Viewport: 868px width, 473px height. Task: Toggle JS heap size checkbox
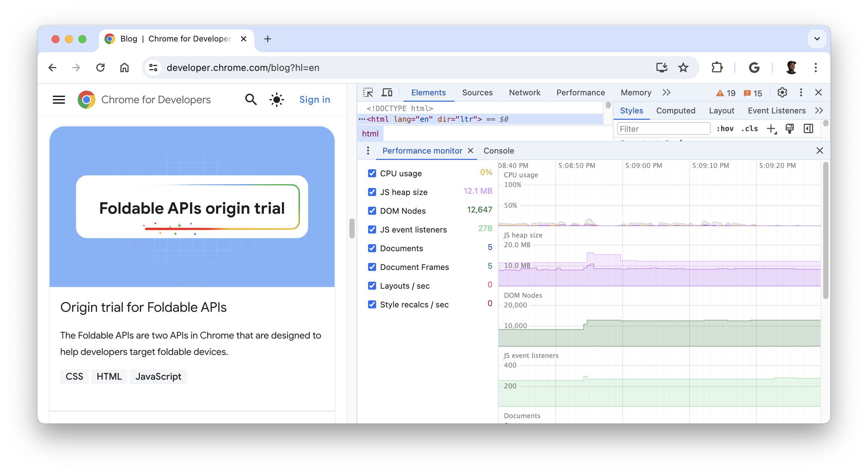[372, 192]
